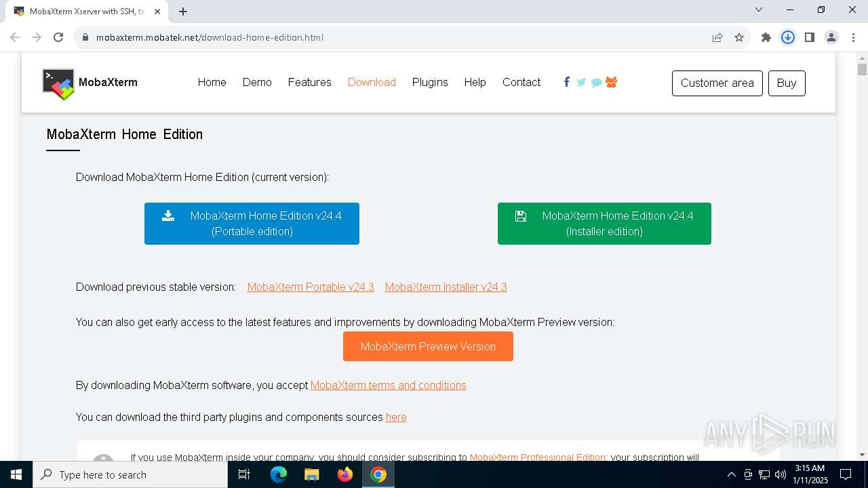
Task: Go to Home nav item
Action: click(x=212, y=82)
